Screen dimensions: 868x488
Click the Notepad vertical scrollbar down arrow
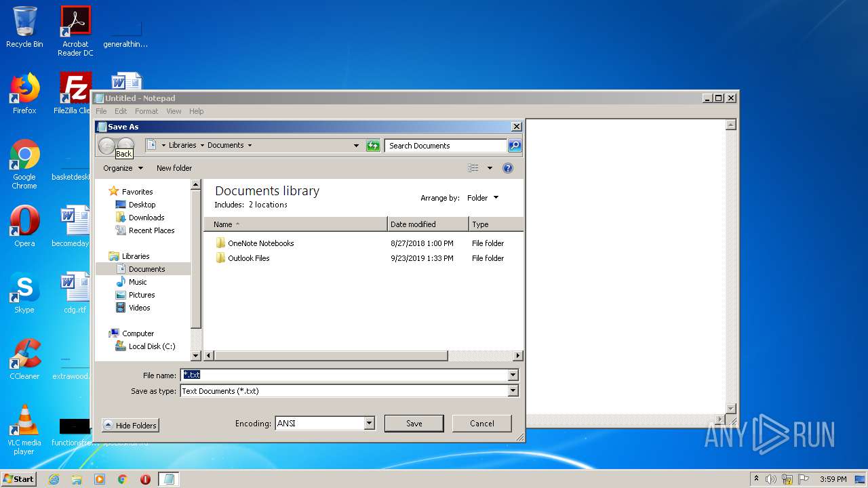730,408
